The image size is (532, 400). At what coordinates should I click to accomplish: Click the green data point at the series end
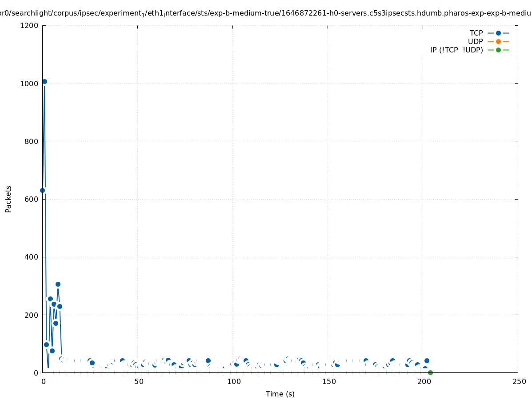(x=430, y=372)
